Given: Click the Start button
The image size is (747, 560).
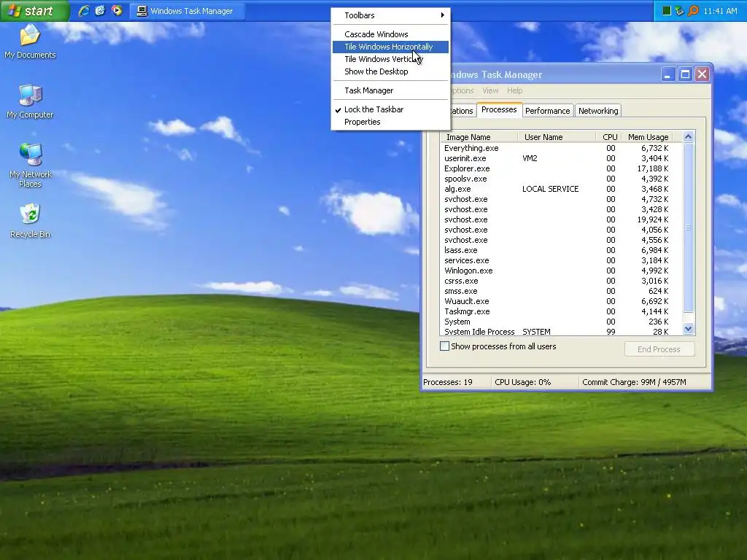Looking at the screenshot, I should point(34,10).
